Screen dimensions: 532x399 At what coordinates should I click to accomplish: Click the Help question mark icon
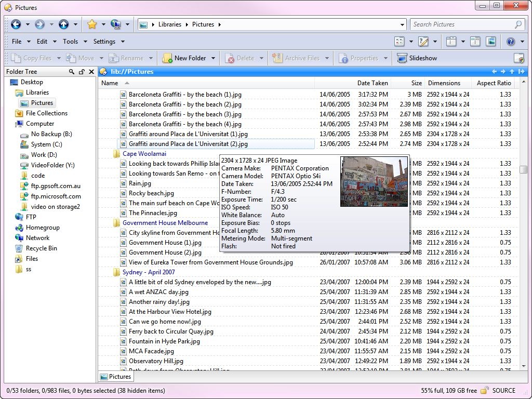(511, 41)
